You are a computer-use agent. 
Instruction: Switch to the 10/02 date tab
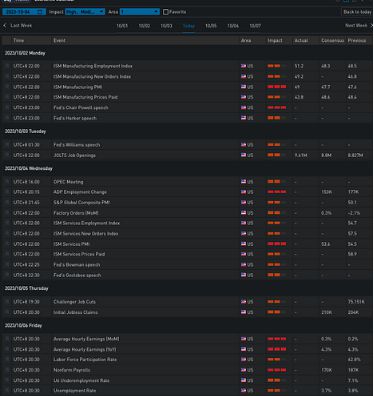coord(144,26)
